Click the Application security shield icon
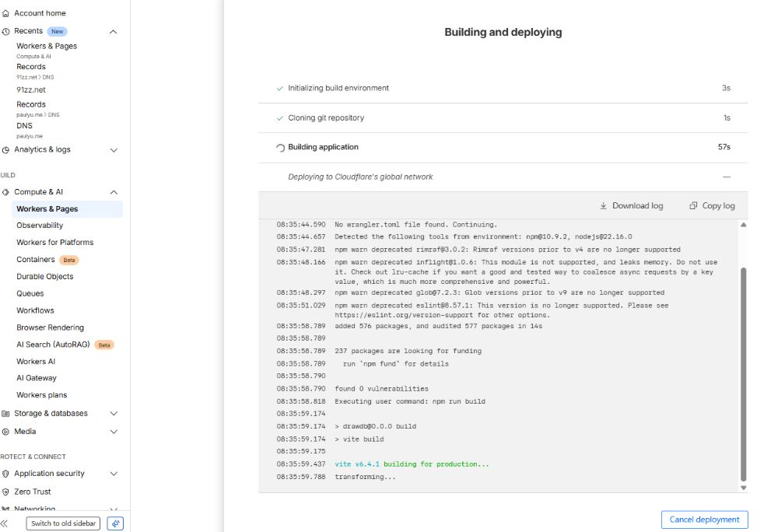This screenshot has width=778, height=532. [6, 473]
